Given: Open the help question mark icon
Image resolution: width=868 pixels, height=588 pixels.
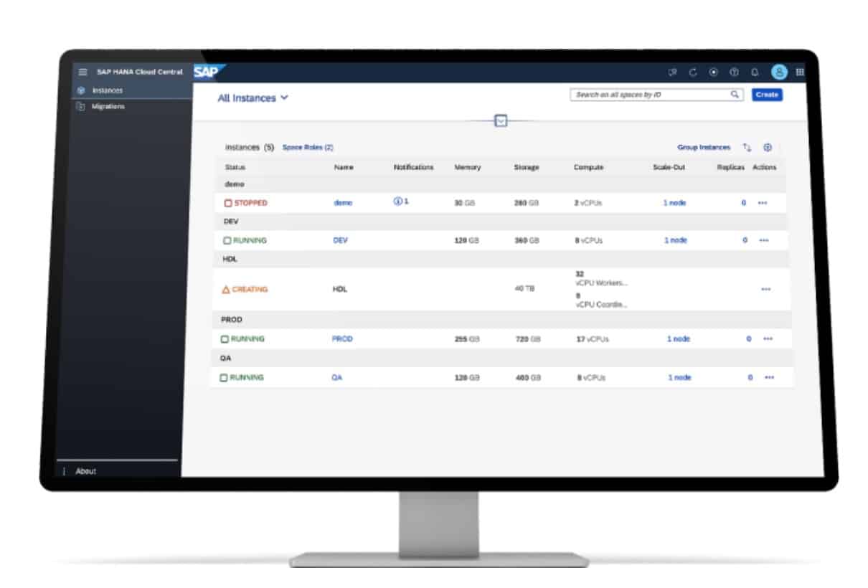Looking at the screenshot, I should click(734, 72).
